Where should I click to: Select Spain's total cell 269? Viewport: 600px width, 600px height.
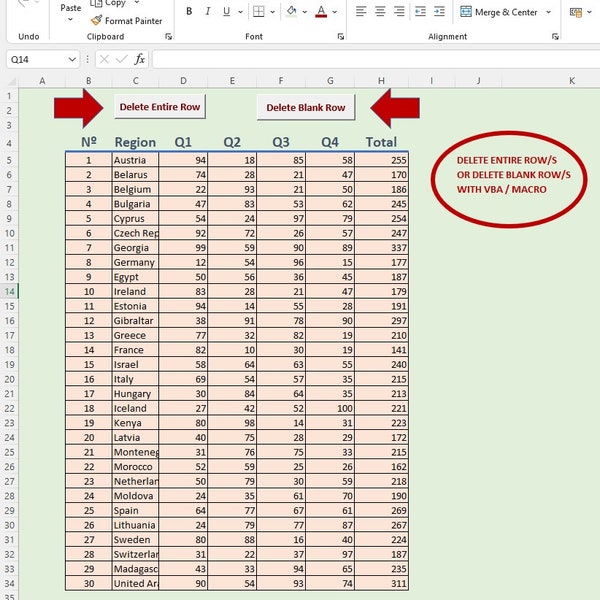(382, 510)
